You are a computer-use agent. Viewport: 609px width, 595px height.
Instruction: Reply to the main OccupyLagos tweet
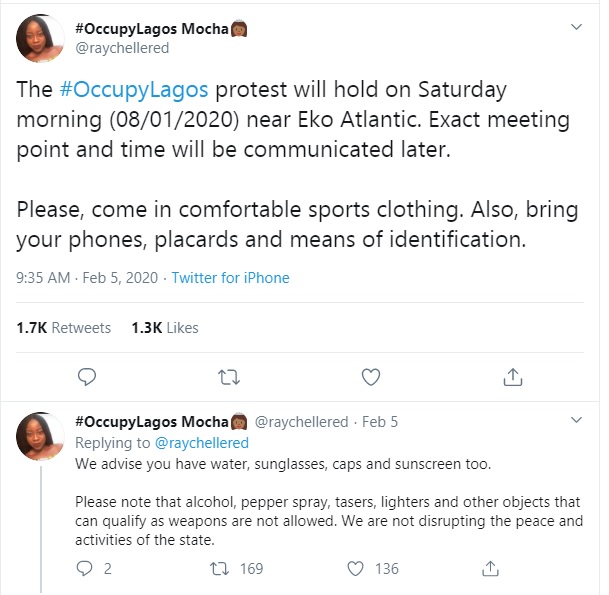(87, 377)
